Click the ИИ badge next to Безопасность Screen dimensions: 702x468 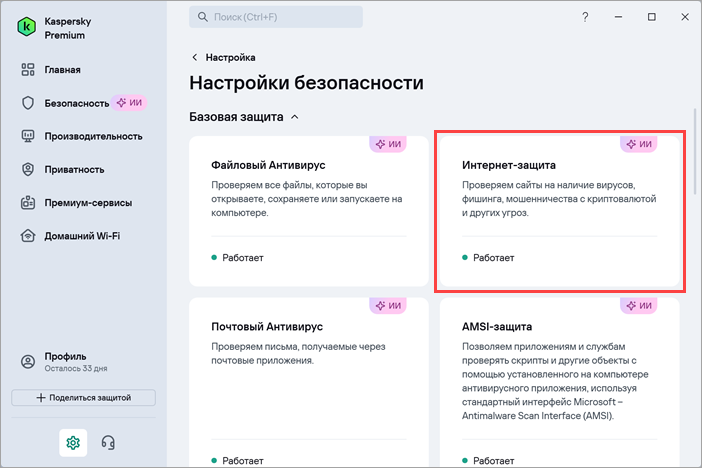coord(129,103)
